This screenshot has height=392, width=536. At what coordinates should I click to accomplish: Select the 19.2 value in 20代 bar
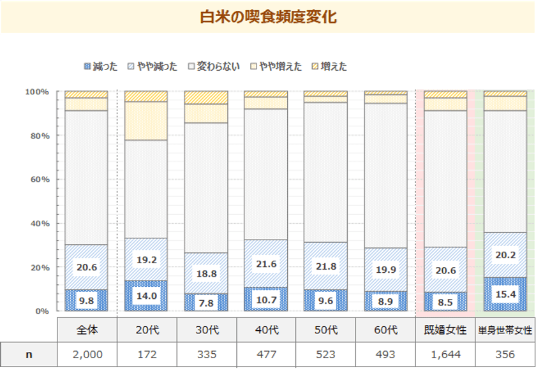[x=147, y=260]
